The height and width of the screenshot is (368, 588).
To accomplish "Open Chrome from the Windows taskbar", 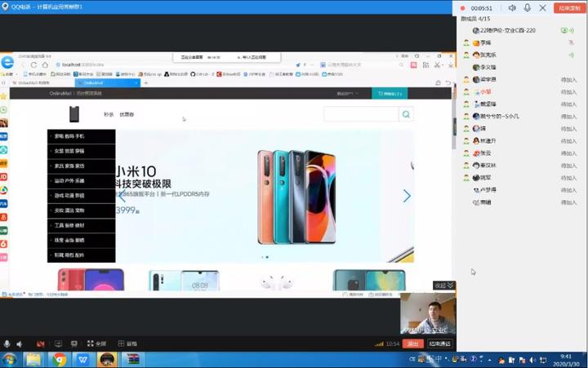I will pyautogui.click(x=59, y=359).
